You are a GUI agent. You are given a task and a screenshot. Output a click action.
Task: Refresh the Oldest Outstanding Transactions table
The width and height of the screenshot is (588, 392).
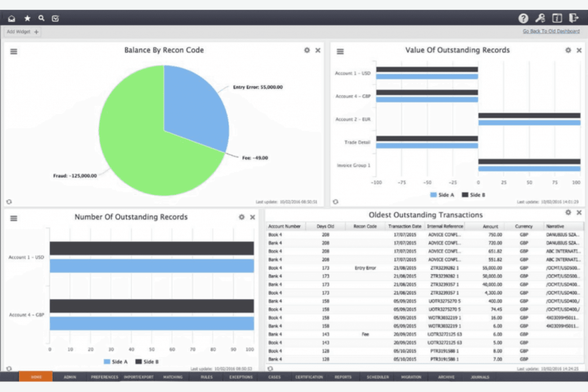tap(270, 369)
